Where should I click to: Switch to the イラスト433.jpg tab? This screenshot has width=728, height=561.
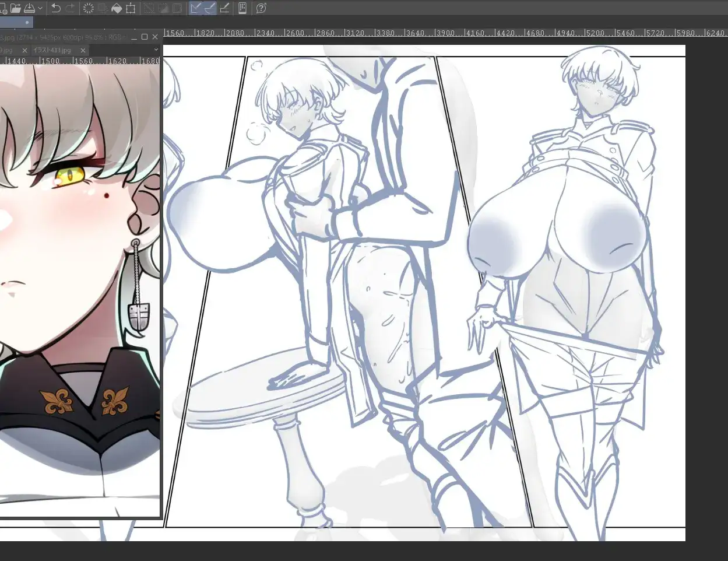click(x=51, y=51)
